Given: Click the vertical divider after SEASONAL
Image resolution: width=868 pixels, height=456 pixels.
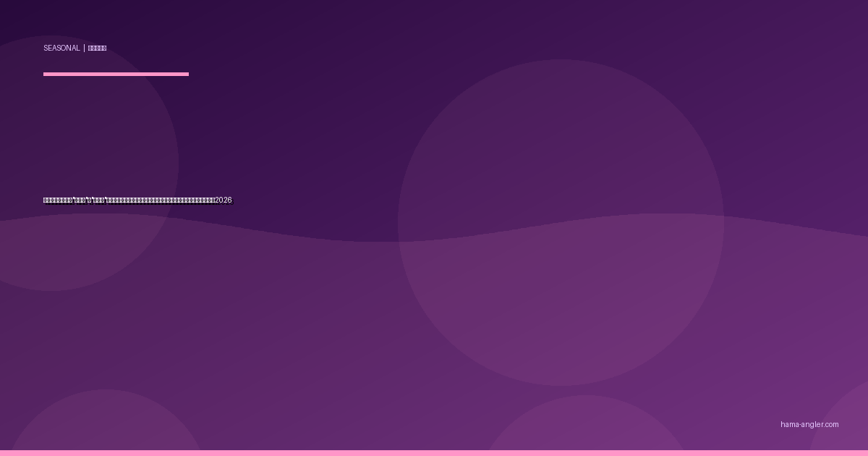Looking at the screenshot, I should [x=84, y=48].
